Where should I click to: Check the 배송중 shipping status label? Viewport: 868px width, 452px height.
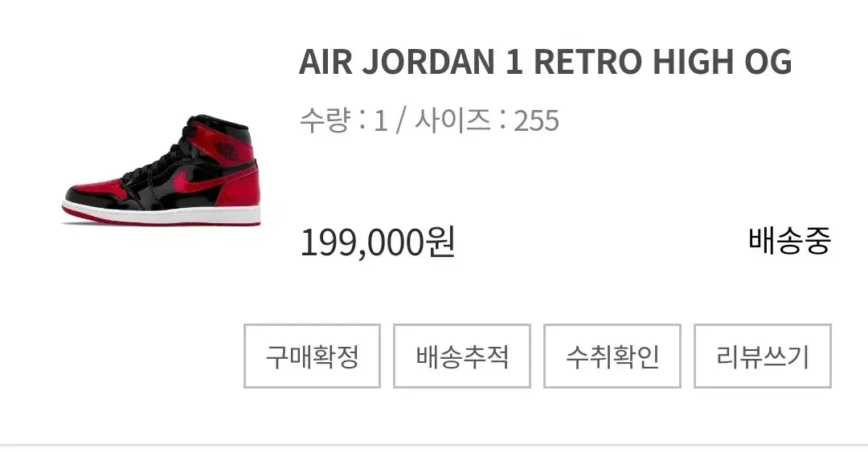tap(789, 241)
